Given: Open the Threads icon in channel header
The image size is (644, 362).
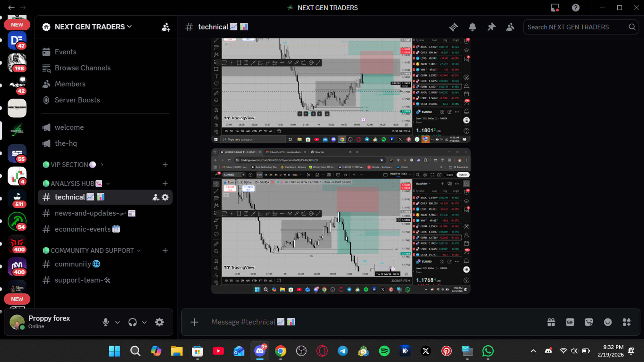Looking at the screenshot, I should (453, 27).
